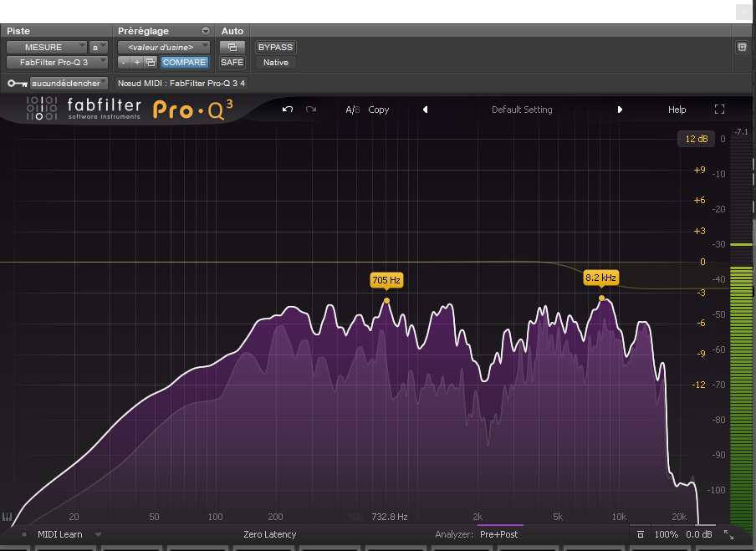Click the resize icon in bottom-right corner
The height and width of the screenshot is (551, 756).
(728, 534)
